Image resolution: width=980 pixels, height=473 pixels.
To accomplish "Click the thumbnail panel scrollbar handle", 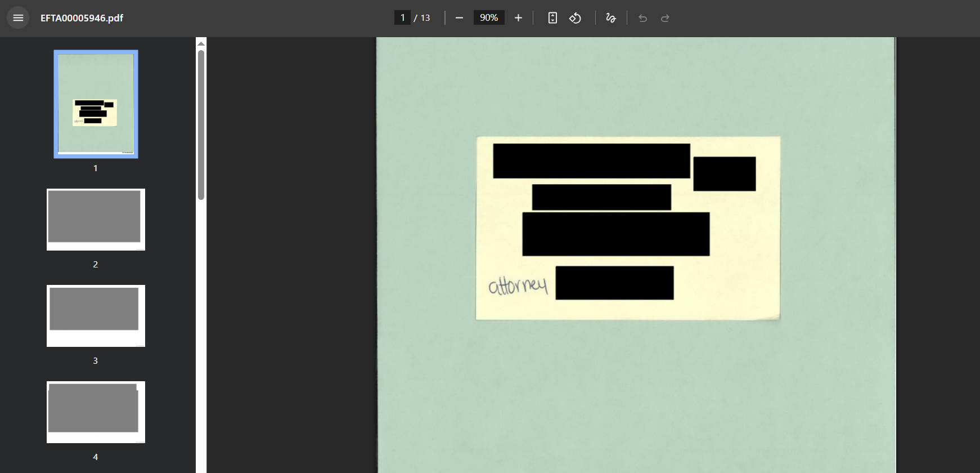I will [201, 124].
